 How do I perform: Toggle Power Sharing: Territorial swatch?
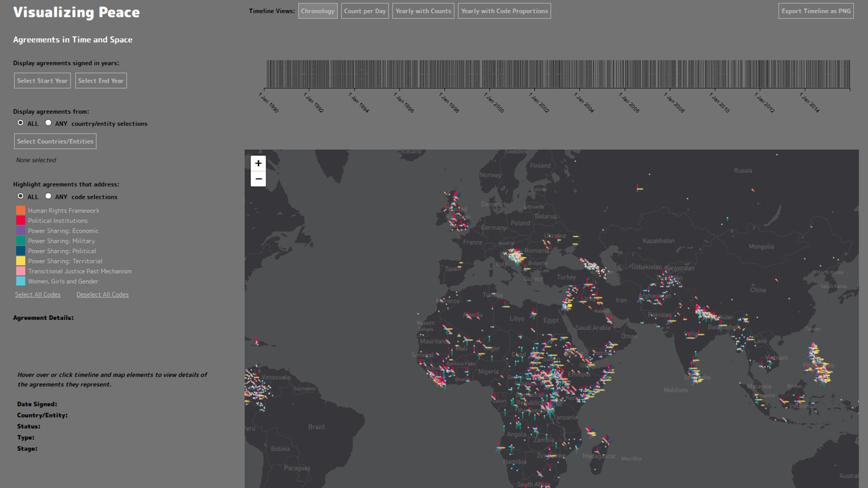[20, 261]
